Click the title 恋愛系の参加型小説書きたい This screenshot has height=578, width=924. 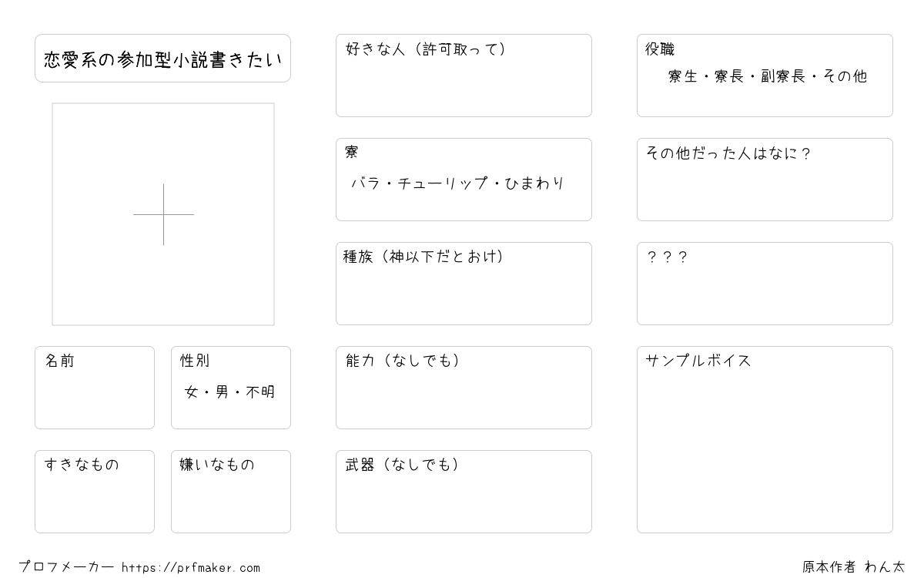(162, 59)
